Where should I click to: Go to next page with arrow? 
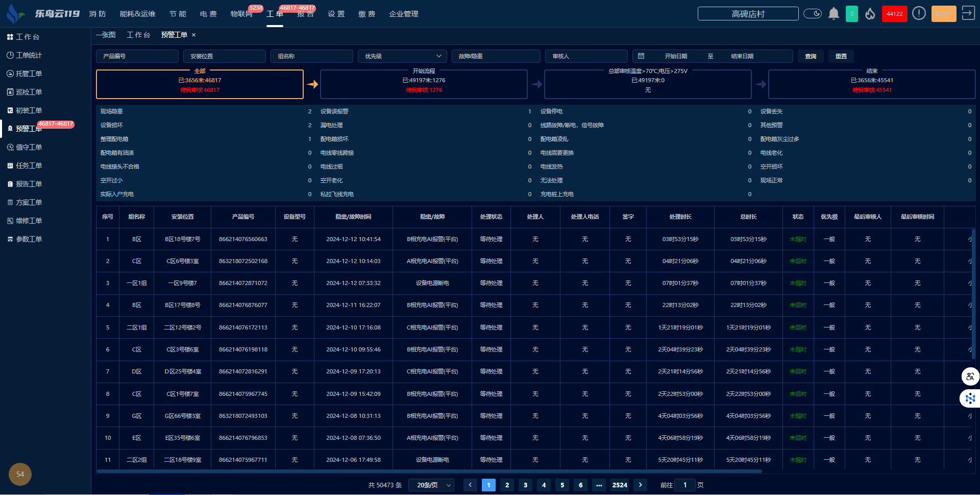[x=640, y=485]
